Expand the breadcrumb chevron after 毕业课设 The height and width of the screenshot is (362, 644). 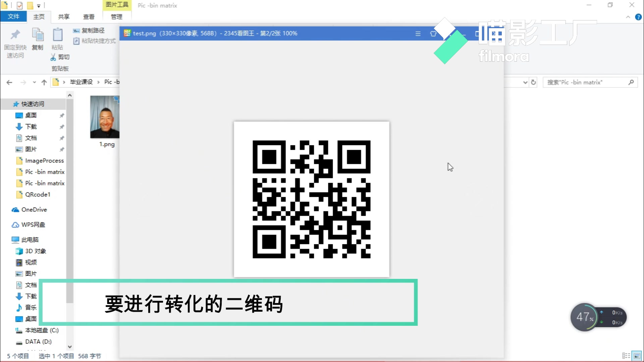(98, 82)
